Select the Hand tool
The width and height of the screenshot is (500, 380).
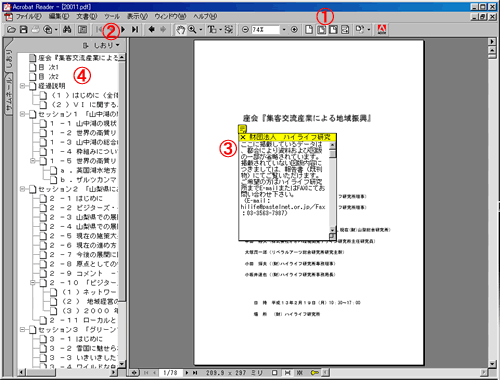180,30
